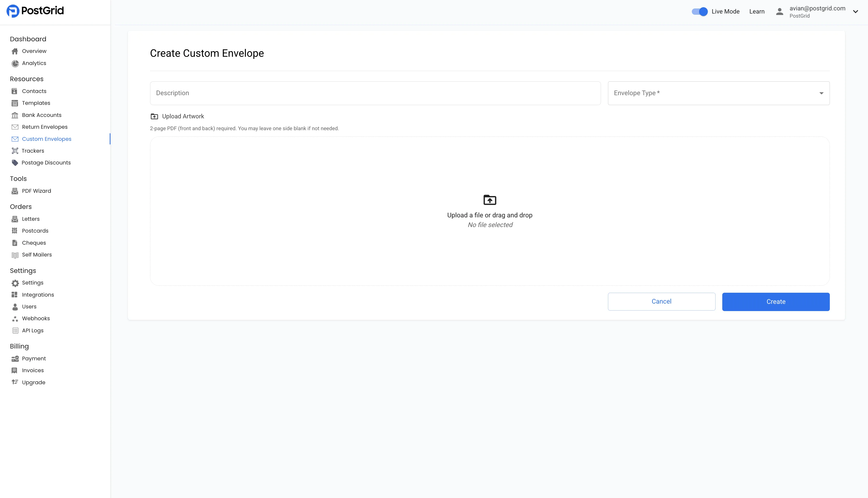Click the Postcards stamp icon
Screen dimensions: 868x498
point(14,231)
